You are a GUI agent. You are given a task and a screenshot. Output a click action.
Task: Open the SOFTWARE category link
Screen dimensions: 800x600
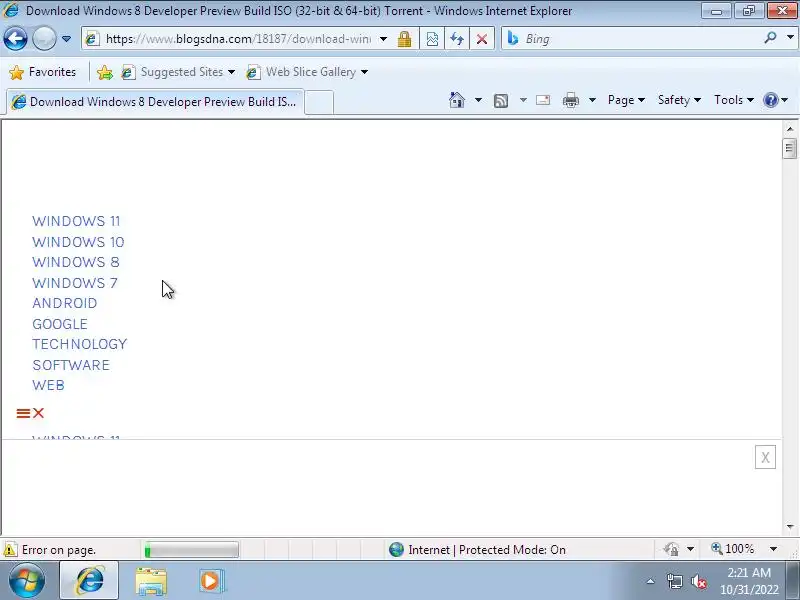tap(71, 365)
